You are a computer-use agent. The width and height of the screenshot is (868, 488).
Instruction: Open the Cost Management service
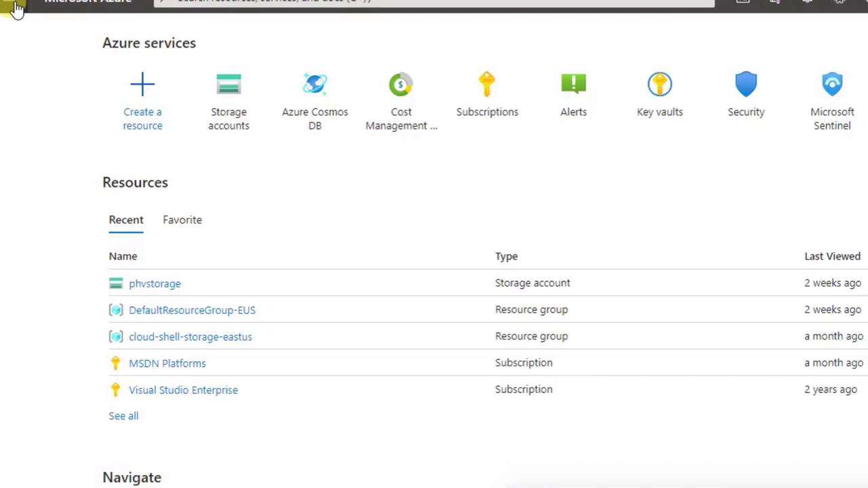[x=401, y=102]
